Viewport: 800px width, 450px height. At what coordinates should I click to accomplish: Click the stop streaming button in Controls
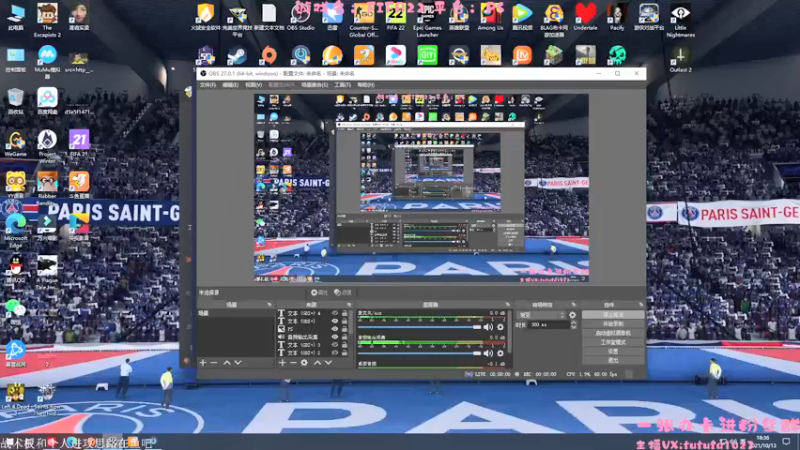click(x=613, y=315)
